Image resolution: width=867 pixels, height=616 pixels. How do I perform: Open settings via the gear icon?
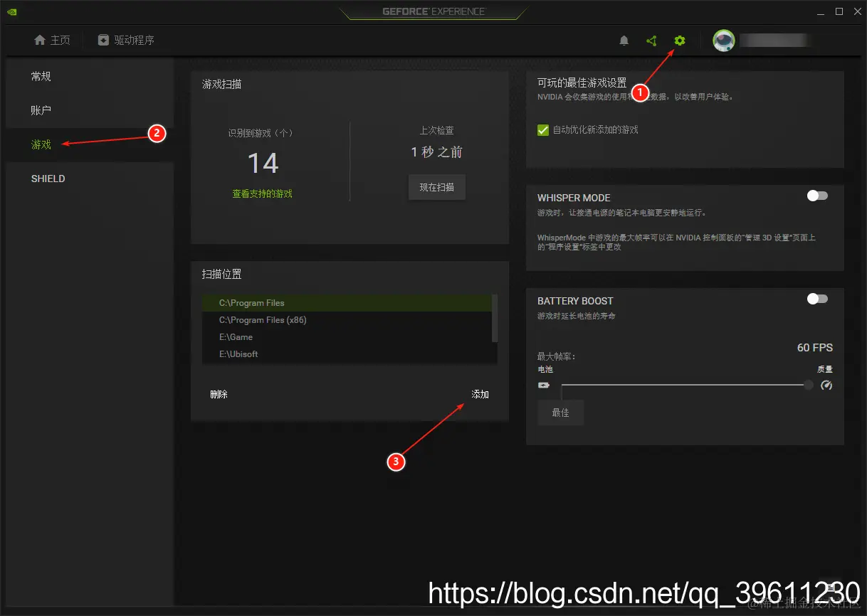[680, 41]
